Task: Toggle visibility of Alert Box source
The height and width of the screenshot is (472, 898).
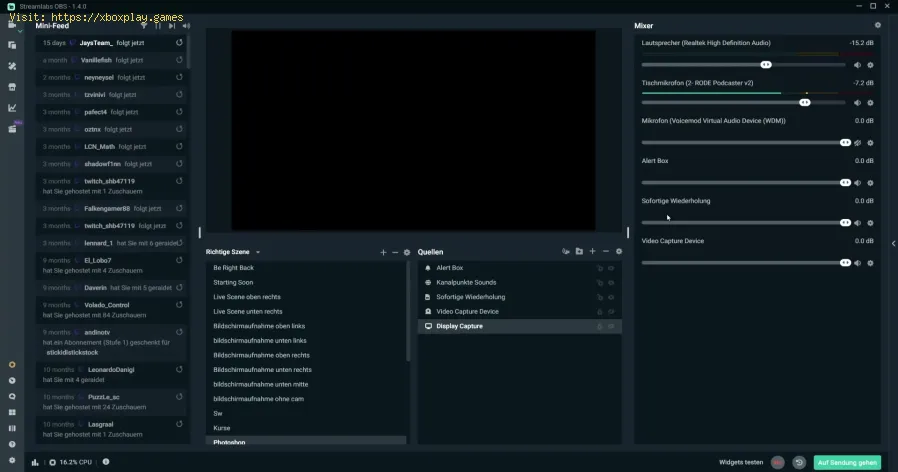Action: click(x=612, y=268)
